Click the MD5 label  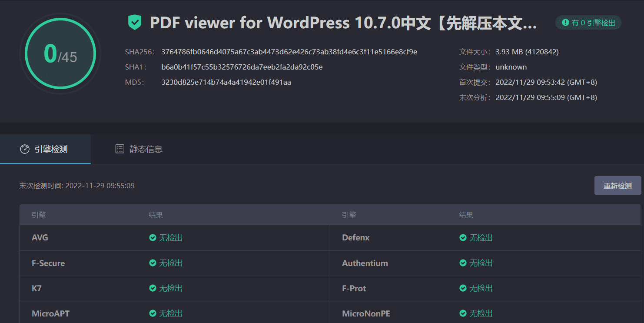(x=135, y=82)
